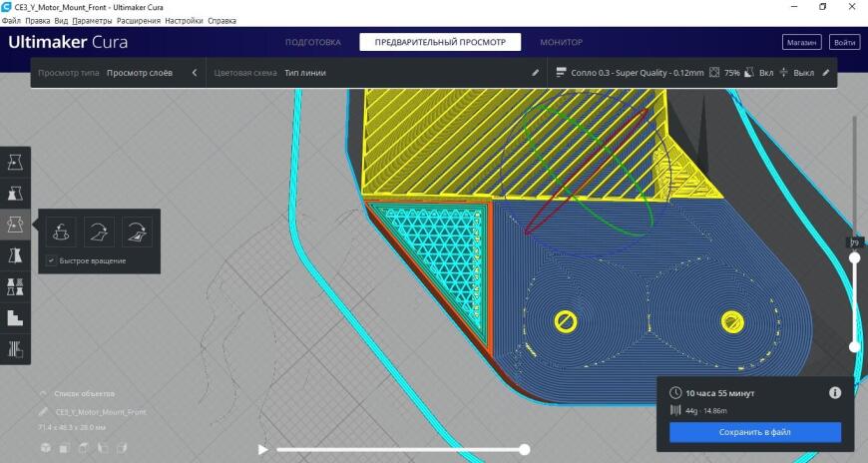
Task: Click Сохранить в файл button
Action: (x=755, y=432)
